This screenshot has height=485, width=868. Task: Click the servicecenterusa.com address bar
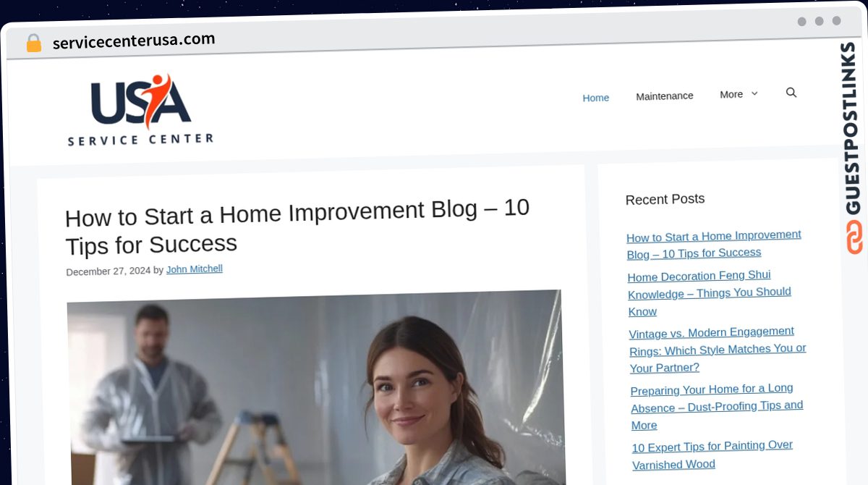pyautogui.click(x=135, y=39)
